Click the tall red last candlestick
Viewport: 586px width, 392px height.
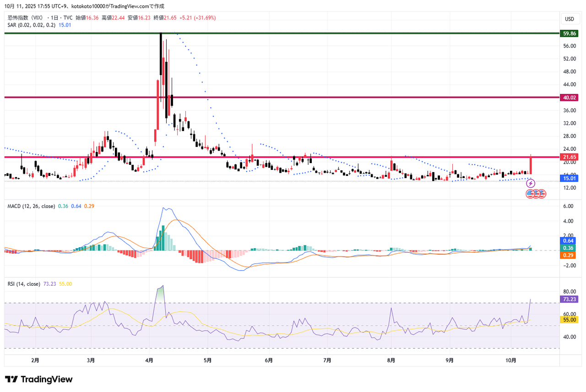pyautogui.click(x=531, y=165)
